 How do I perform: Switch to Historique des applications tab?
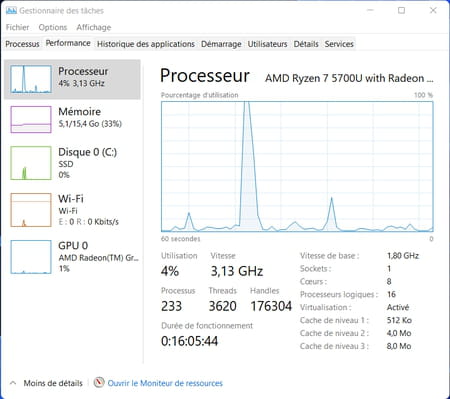coord(146,44)
